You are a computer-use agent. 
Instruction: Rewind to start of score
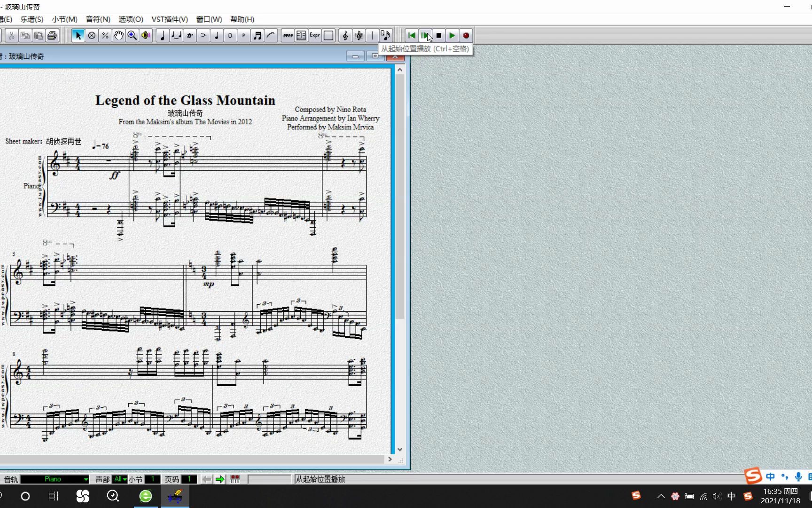(412, 35)
